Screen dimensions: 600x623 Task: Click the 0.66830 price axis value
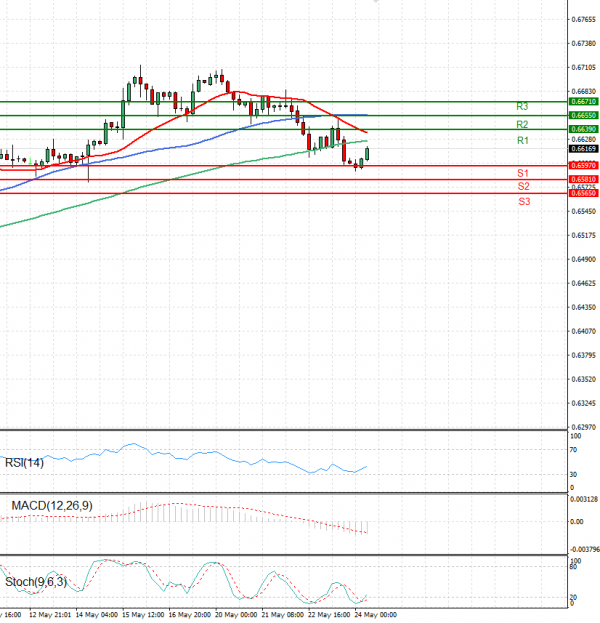click(x=584, y=91)
